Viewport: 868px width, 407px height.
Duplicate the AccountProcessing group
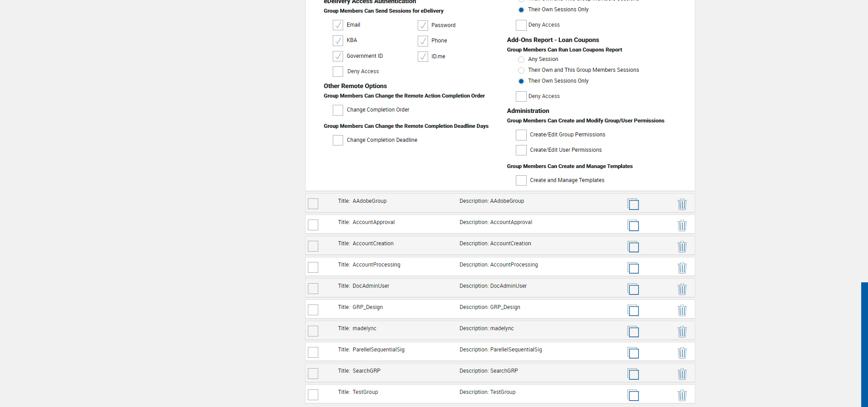633,268
